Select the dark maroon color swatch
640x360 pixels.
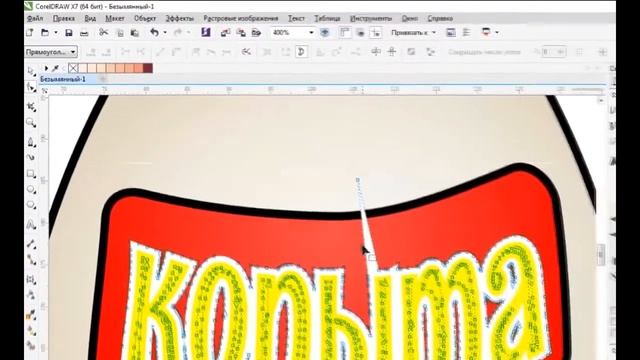(148, 68)
